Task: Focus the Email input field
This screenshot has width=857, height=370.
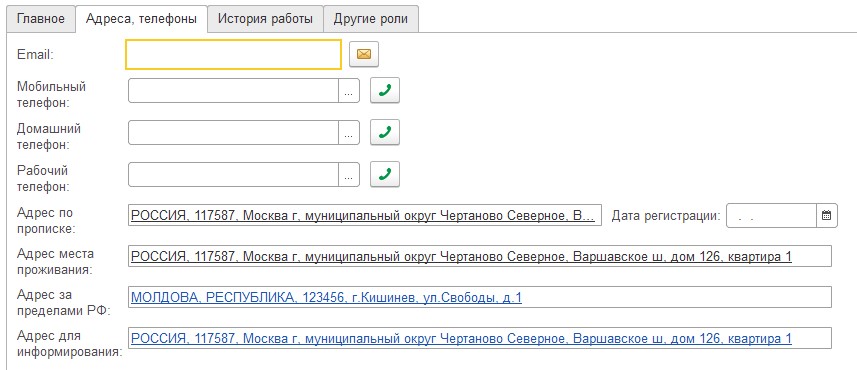Action: pos(234,54)
